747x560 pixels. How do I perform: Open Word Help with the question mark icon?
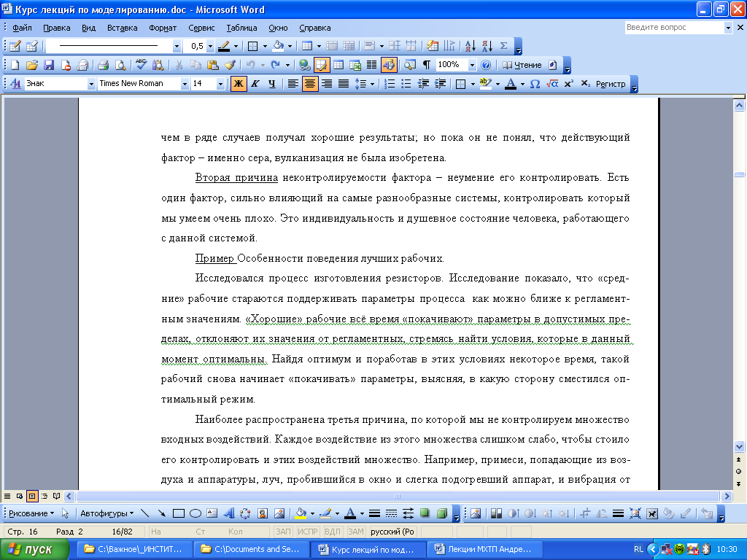click(x=485, y=65)
